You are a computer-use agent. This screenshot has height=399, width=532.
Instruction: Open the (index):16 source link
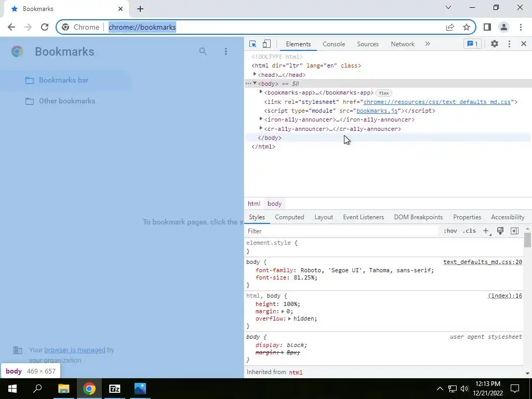coord(505,296)
